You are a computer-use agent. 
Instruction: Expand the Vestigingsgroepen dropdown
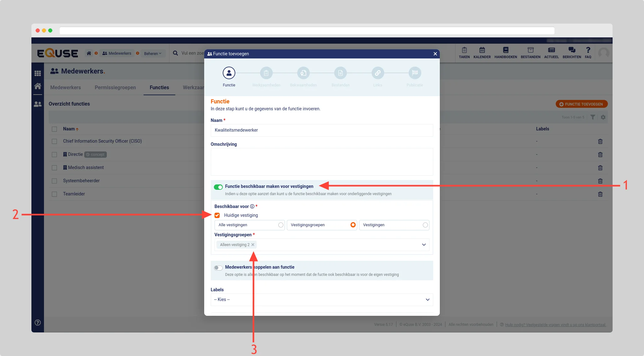(423, 245)
